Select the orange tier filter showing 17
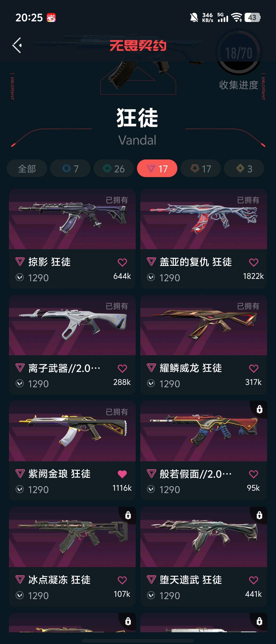The image size is (276, 644). click(x=201, y=168)
